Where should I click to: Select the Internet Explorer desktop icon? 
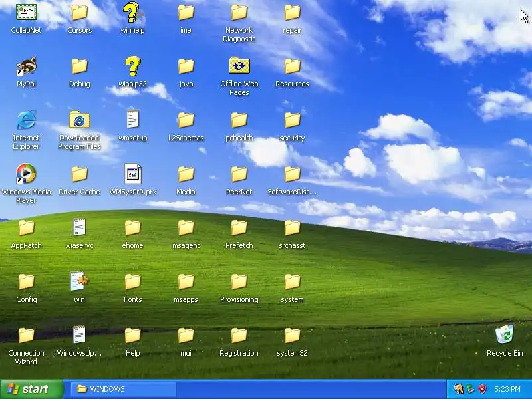[26, 120]
